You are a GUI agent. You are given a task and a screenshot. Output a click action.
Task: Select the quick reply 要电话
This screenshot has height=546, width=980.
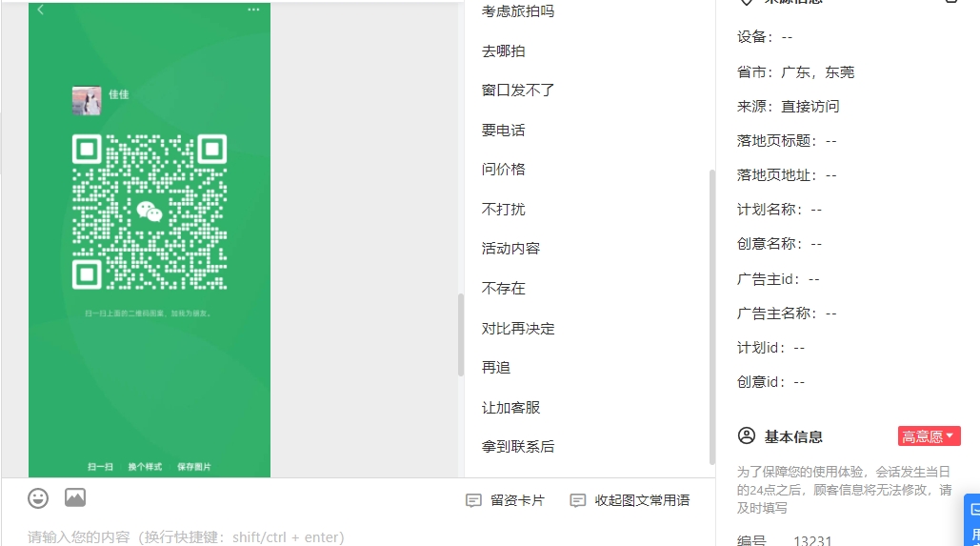[503, 131]
